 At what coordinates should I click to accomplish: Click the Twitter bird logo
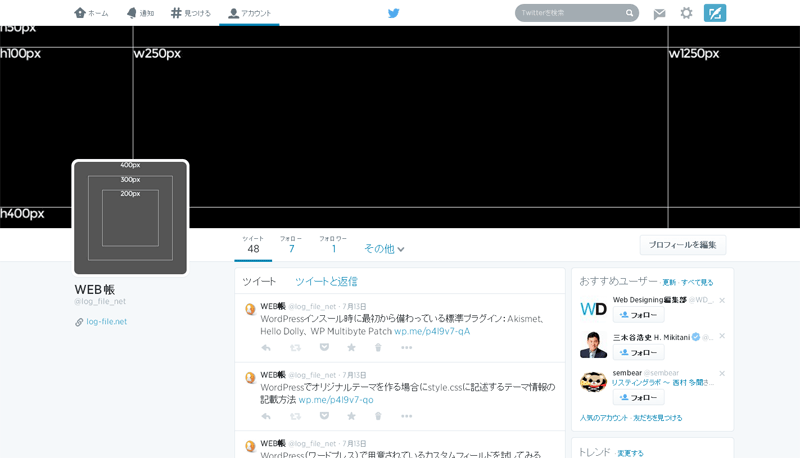[393, 13]
